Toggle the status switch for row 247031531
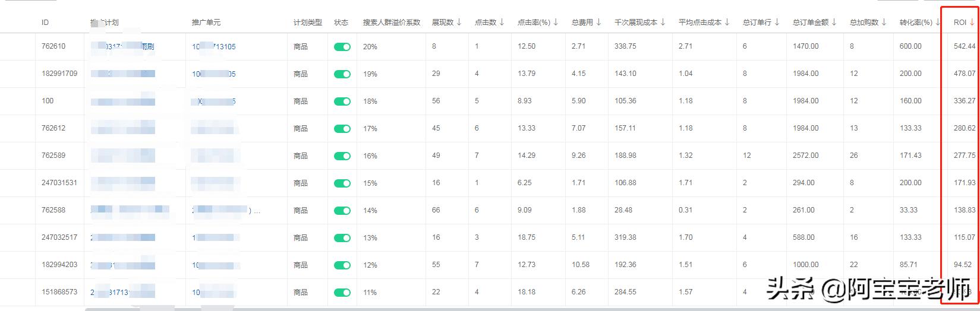Image resolution: width=980 pixels, height=311 pixels. tap(342, 183)
